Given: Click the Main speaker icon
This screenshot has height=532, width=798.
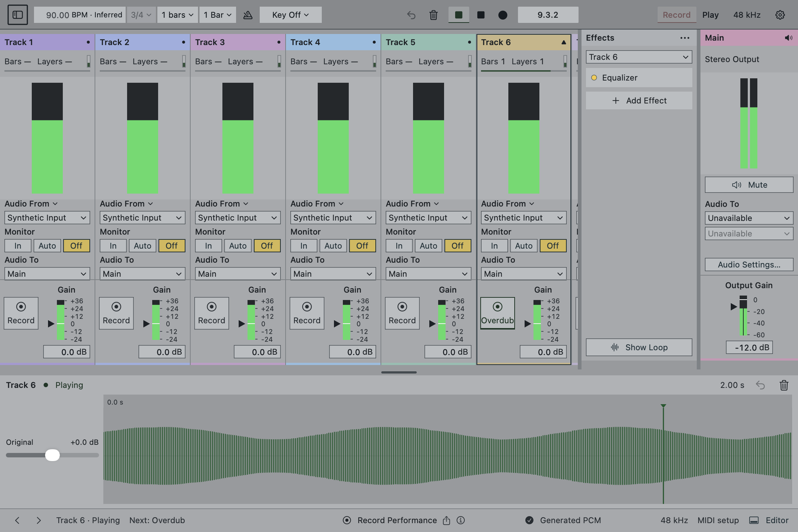Looking at the screenshot, I should coord(788,38).
